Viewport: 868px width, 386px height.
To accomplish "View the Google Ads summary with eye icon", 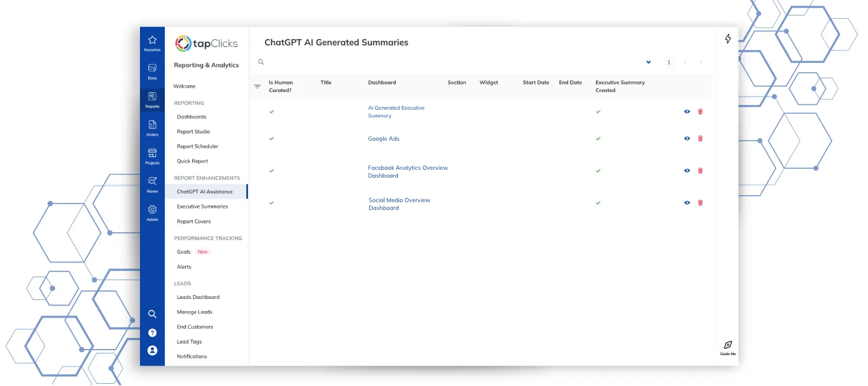I will (687, 138).
